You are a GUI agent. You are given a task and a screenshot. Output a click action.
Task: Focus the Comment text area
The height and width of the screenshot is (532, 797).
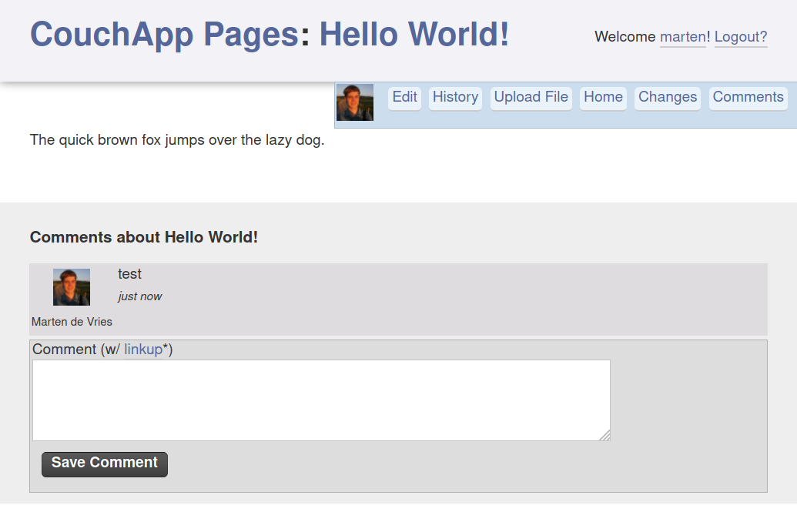click(x=321, y=400)
